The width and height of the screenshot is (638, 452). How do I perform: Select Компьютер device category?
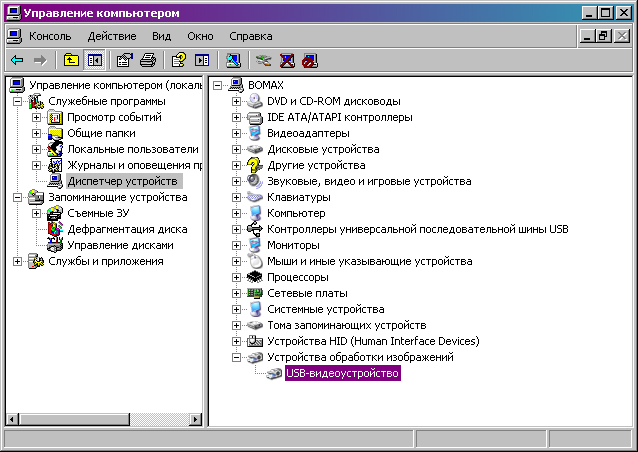pos(296,213)
